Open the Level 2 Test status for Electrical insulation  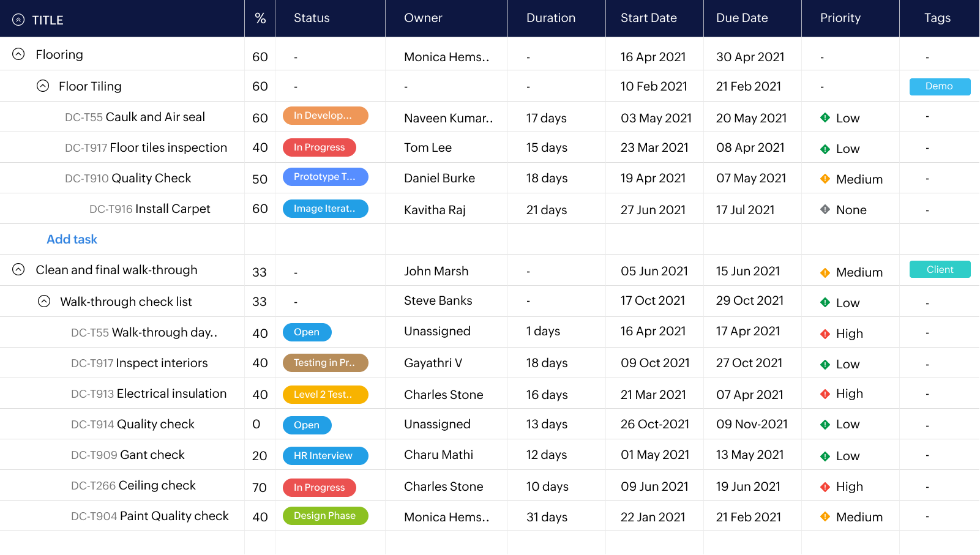coord(325,395)
